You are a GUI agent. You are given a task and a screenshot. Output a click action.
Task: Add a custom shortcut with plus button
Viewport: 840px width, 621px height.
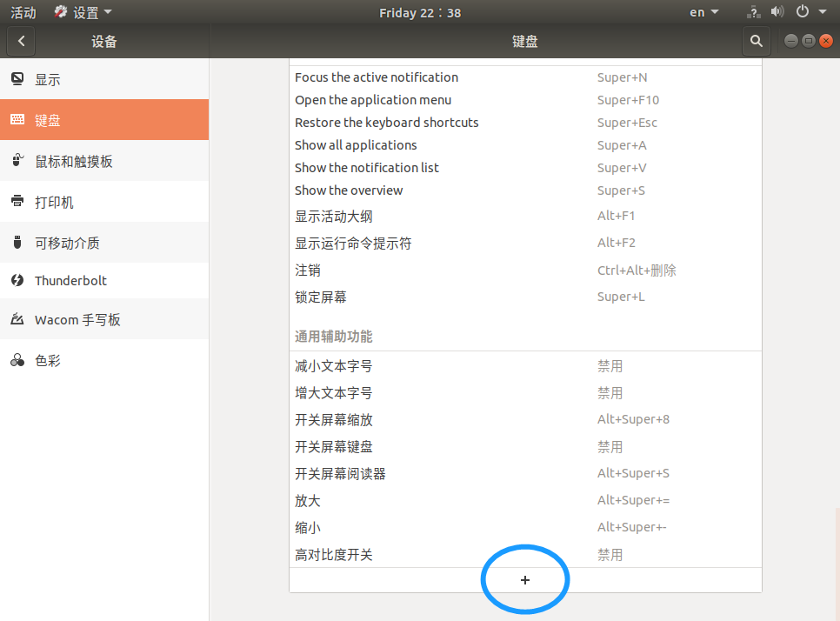(x=525, y=580)
